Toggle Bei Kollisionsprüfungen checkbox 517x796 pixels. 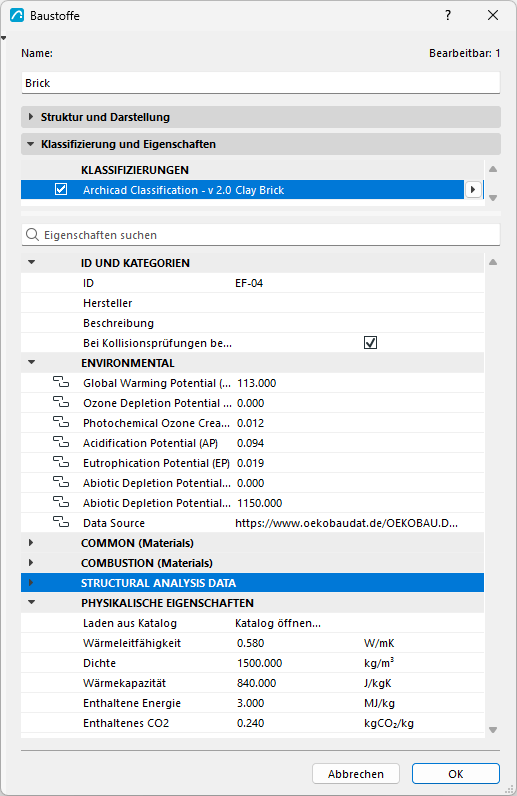tap(370, 343)
